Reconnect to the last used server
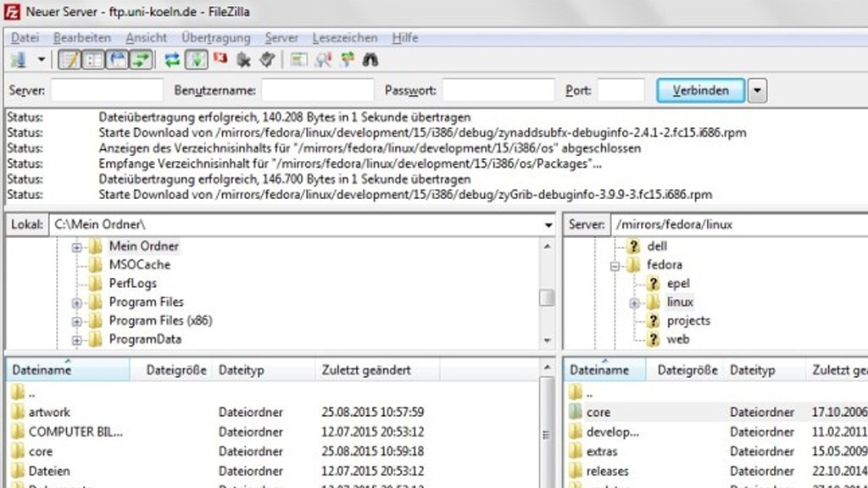 coord(267,59)
